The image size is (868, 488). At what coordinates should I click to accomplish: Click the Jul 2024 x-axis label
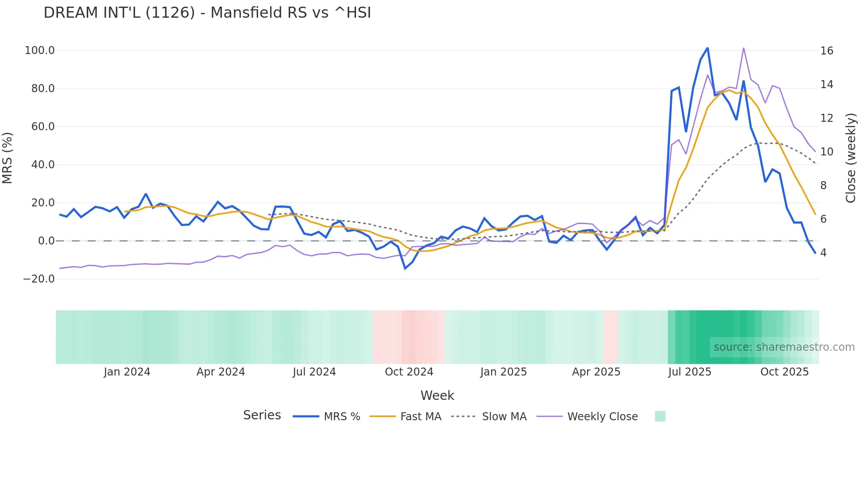click(x=314, y=372)
